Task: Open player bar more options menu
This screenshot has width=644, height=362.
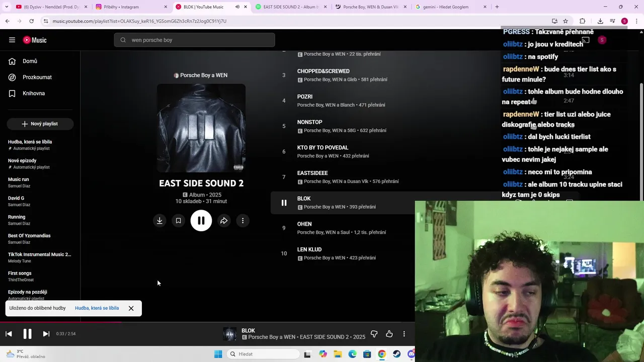Action: tap(404, 334)
